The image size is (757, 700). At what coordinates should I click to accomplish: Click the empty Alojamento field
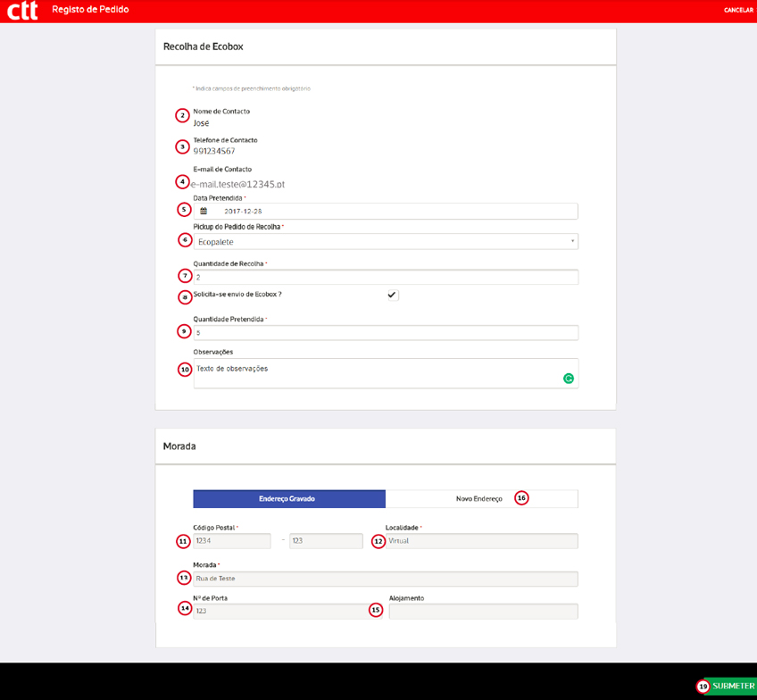tap(482, 612)
